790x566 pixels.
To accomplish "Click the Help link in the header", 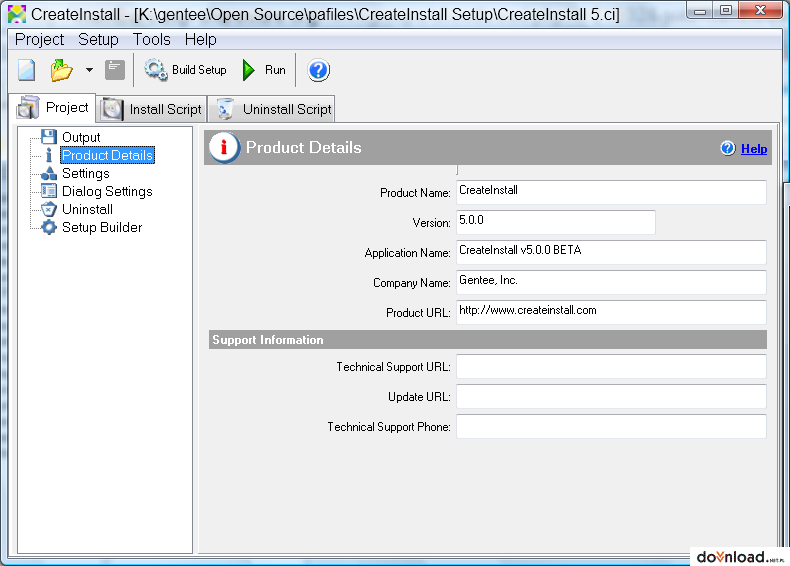I will [754, 149].
